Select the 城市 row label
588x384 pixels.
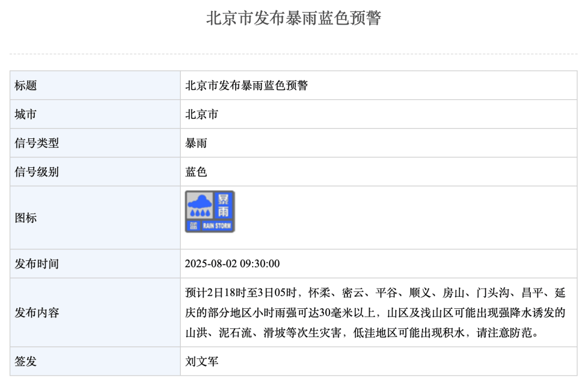pos(26,114)
